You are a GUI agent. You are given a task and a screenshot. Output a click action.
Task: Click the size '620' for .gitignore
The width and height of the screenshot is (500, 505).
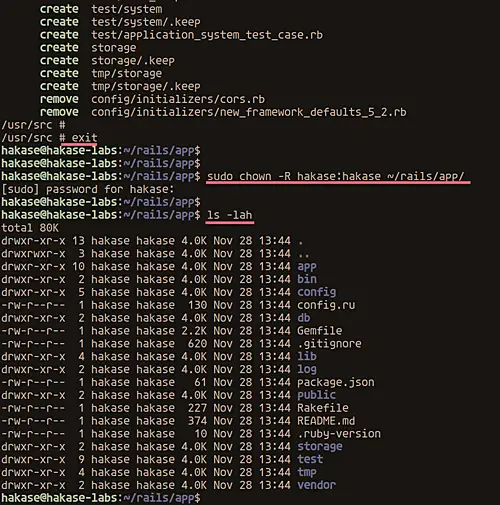197,344
